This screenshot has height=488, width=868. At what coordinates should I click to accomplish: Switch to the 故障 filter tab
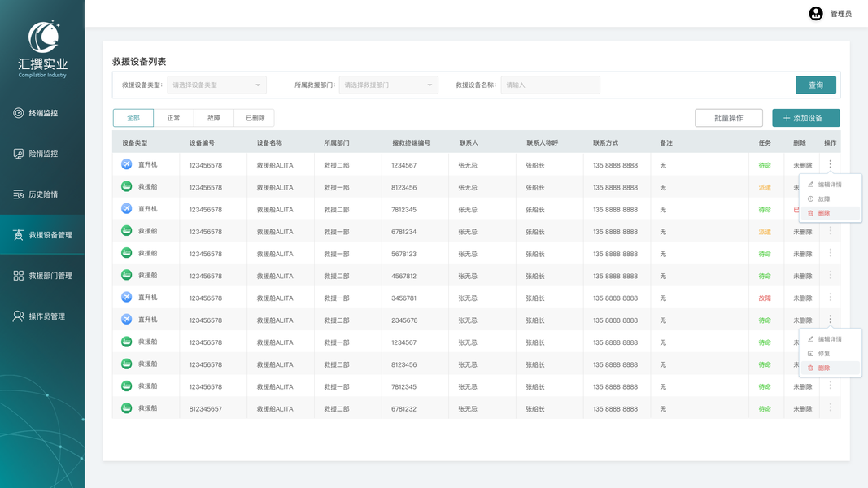pos(214,118)
